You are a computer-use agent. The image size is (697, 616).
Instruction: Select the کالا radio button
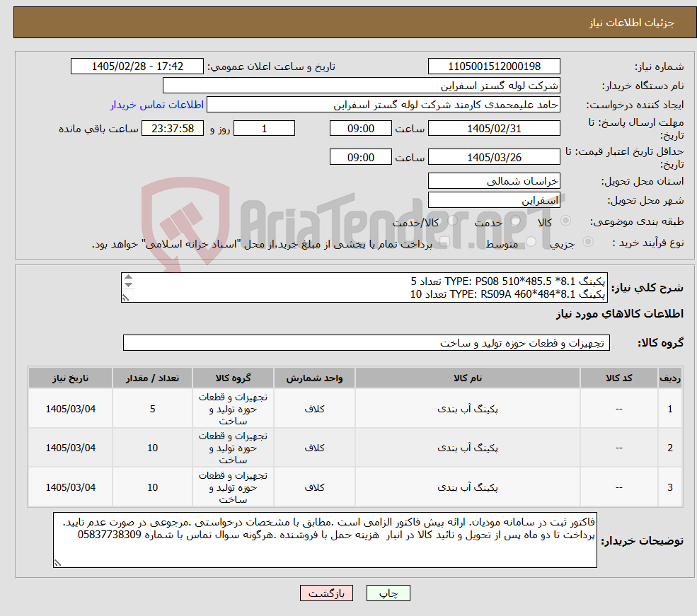click(566, 221)
